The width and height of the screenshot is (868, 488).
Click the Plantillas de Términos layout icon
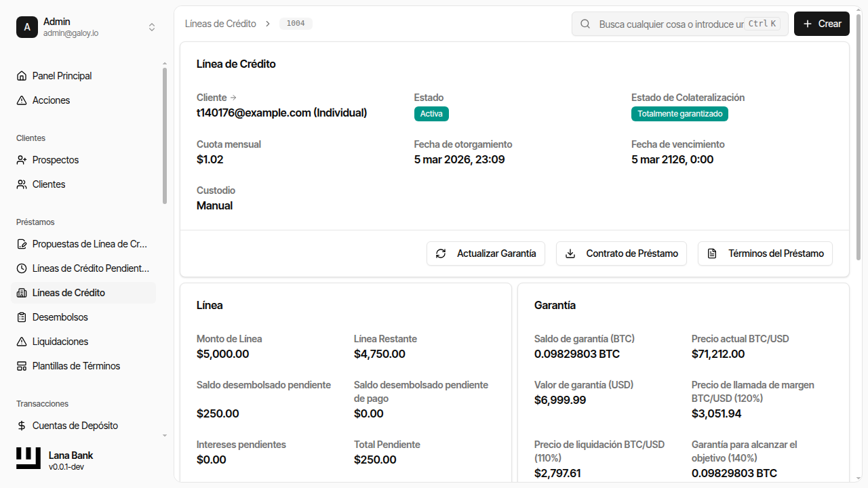click(22, 366)
